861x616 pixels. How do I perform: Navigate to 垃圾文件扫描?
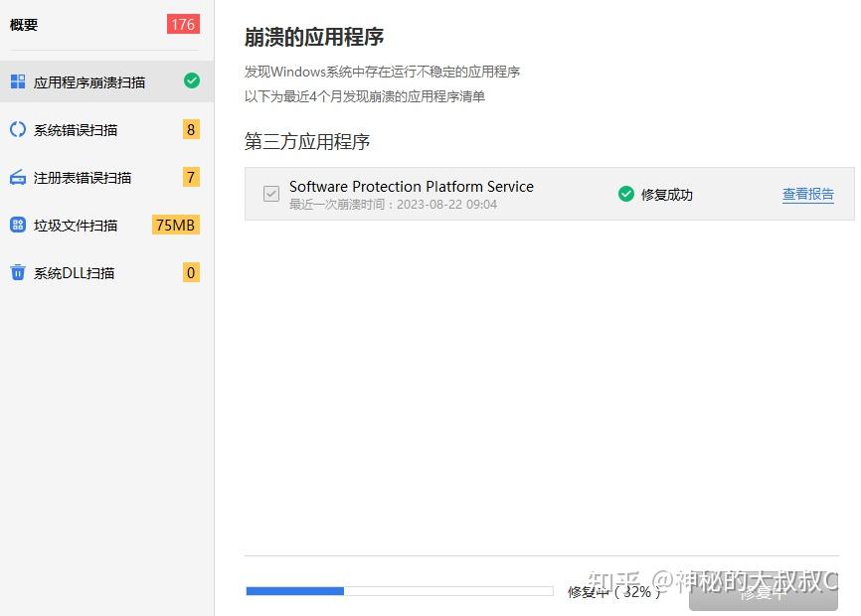point(78,226)
